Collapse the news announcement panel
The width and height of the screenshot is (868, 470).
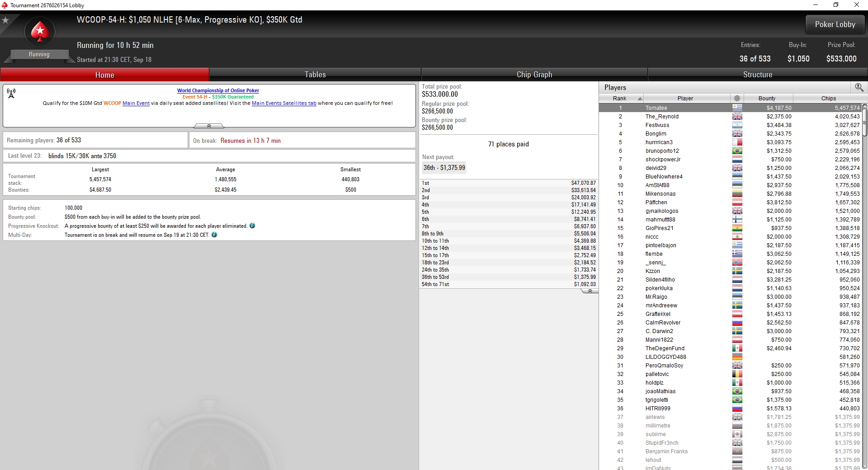point(209,126)
